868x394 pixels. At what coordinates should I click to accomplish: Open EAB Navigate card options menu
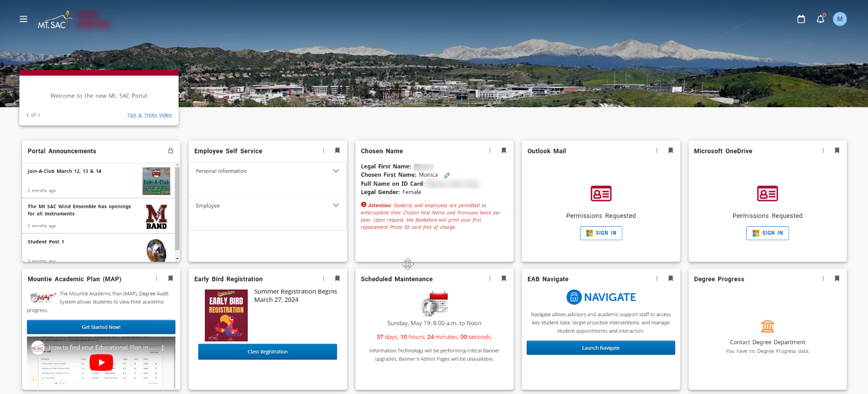pos(657,279)
